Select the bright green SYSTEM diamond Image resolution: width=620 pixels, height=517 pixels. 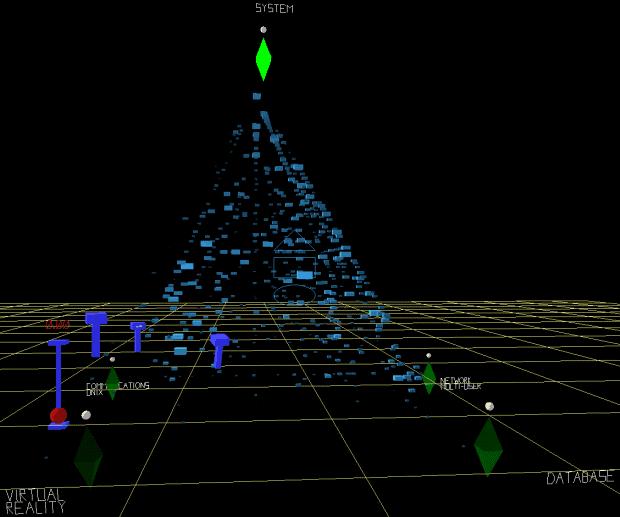point(263,59)
